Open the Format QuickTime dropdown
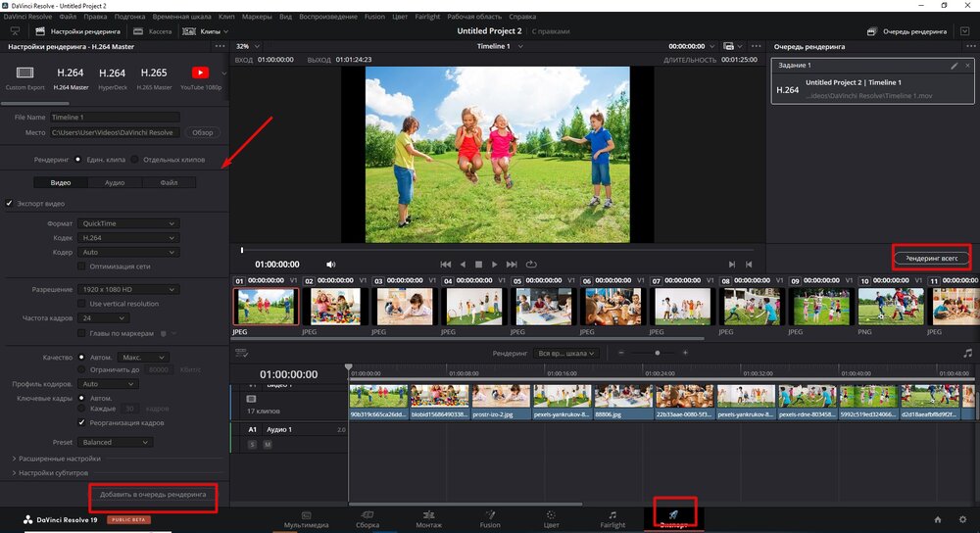The image size is (980, 533). 128,223
